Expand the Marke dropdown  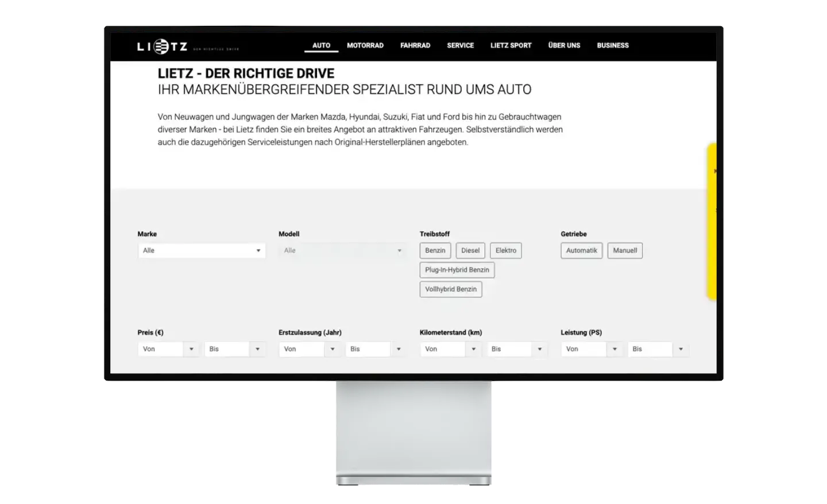click(202, 251)
